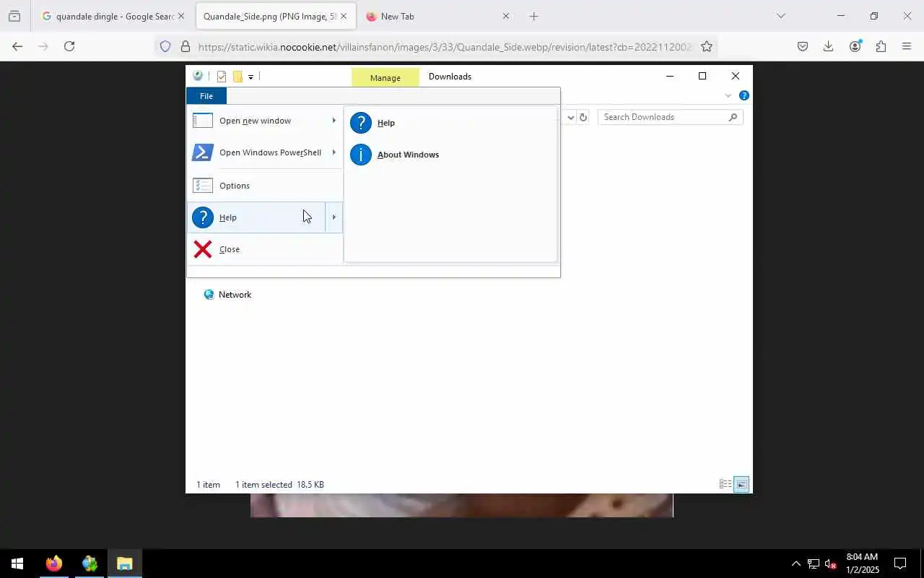The height and width of the screenshot is (578, 924).
Task: Go back one page in Firefox
Action: coord(17,46)
